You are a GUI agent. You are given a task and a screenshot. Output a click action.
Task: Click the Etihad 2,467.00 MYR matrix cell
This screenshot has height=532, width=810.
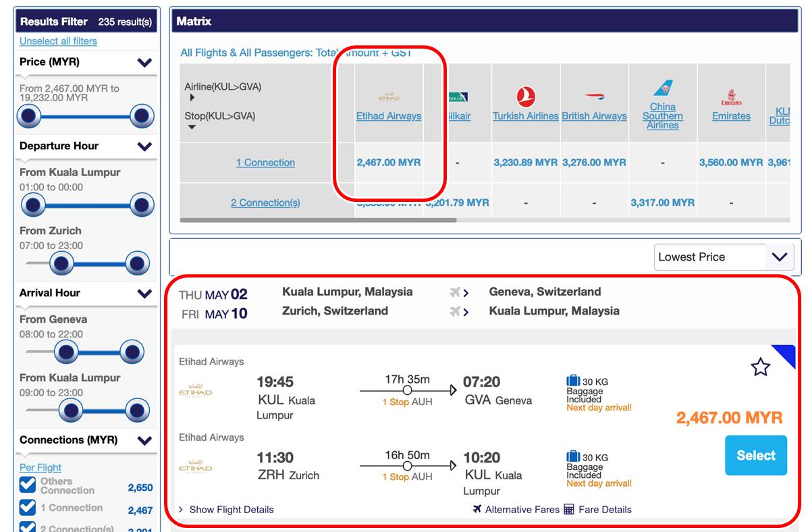tap(389, 163)
